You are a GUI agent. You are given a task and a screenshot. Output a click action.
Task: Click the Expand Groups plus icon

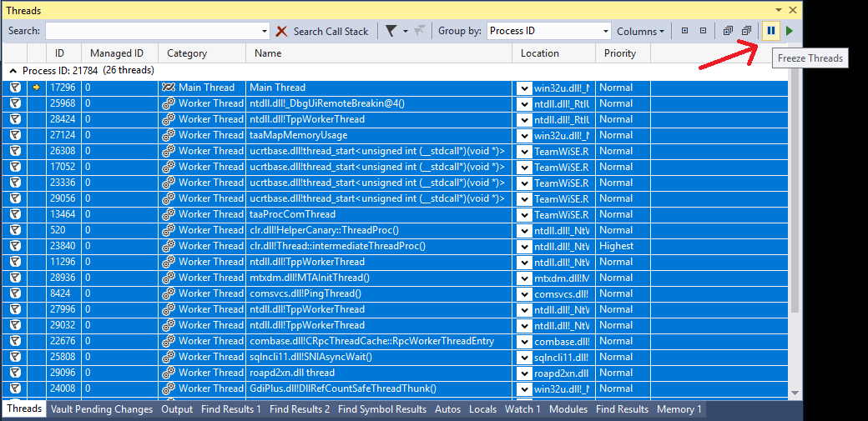(x=684, y=31)
